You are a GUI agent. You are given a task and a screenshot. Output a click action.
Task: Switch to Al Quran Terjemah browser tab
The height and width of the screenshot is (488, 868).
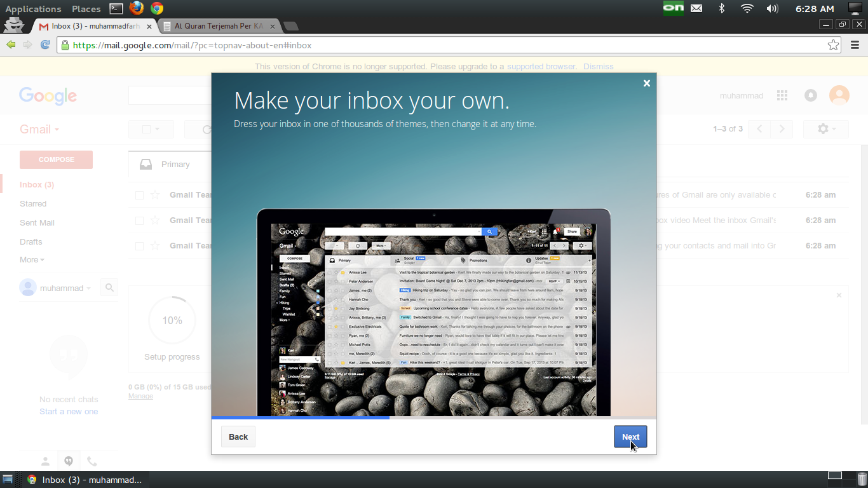click(x=219, y=26)
